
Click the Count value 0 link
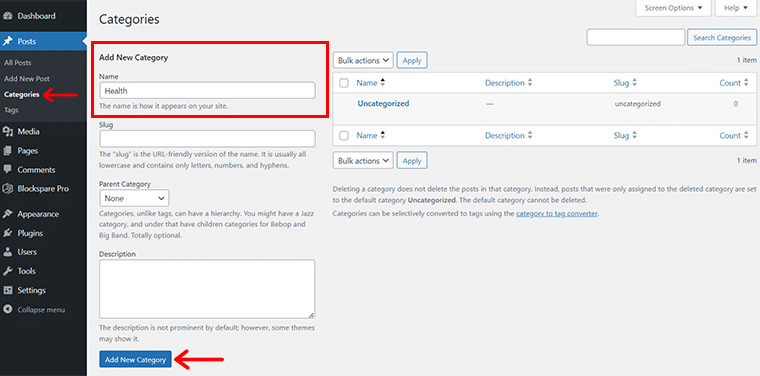[736, 104]
